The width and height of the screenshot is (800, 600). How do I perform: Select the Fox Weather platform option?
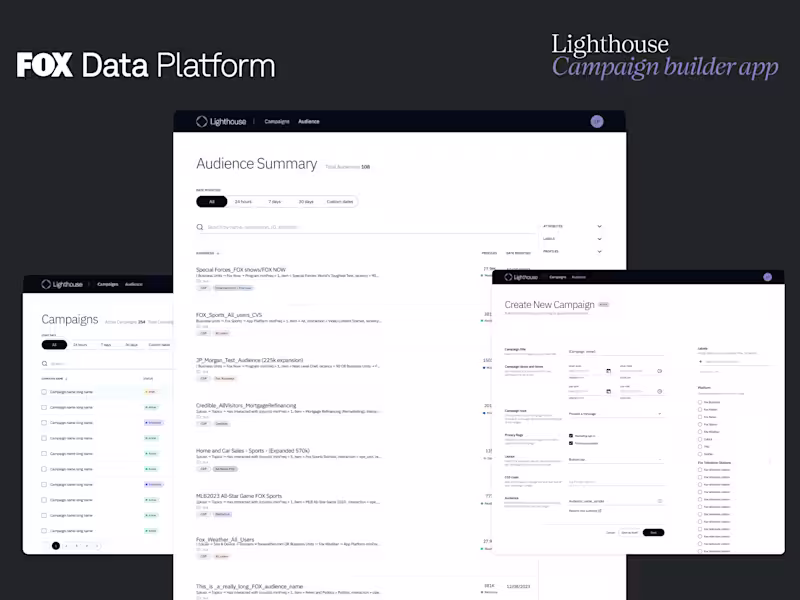(x=700, y=432)
